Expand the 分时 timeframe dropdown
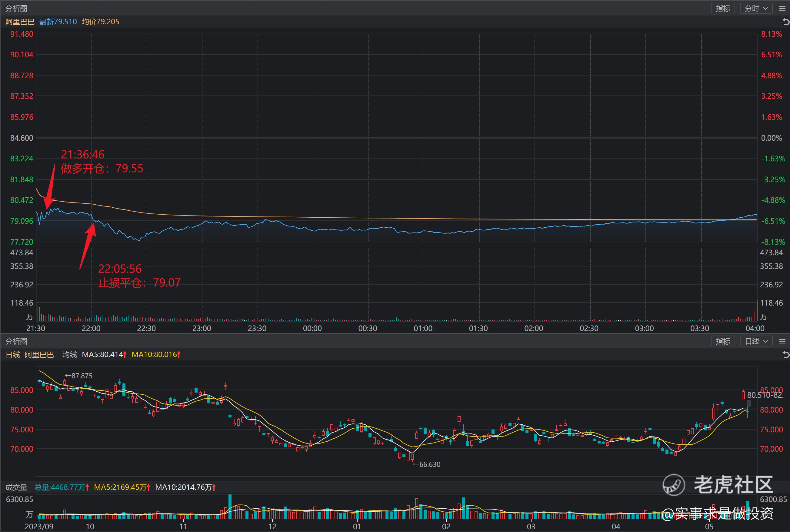The image size is (790, 532). [756, 8]
